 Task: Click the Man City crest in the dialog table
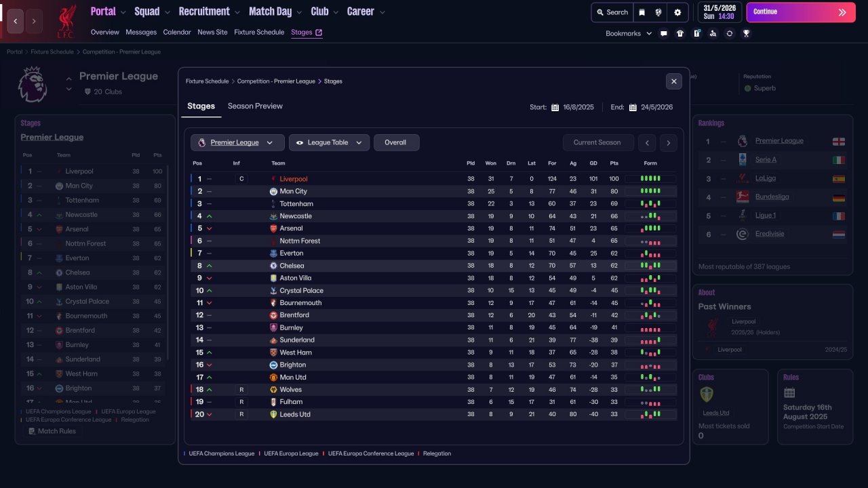[x=273, y=191]
